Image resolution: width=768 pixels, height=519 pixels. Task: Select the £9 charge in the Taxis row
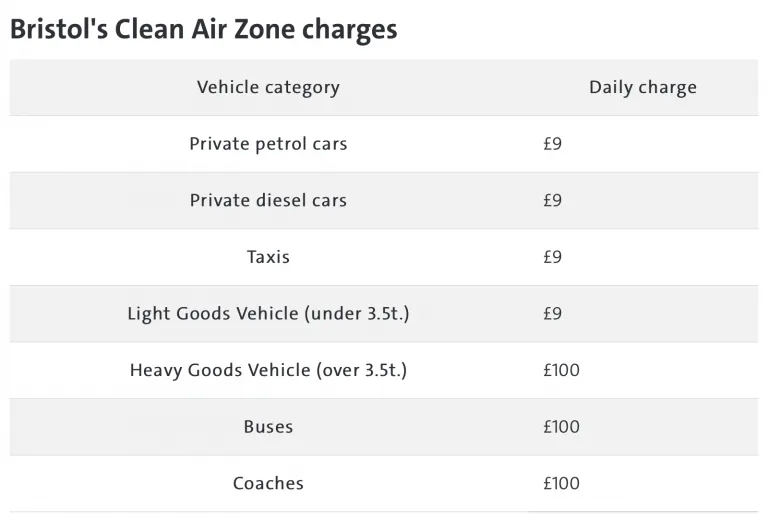pyautogui.click(x=553, y=257)
